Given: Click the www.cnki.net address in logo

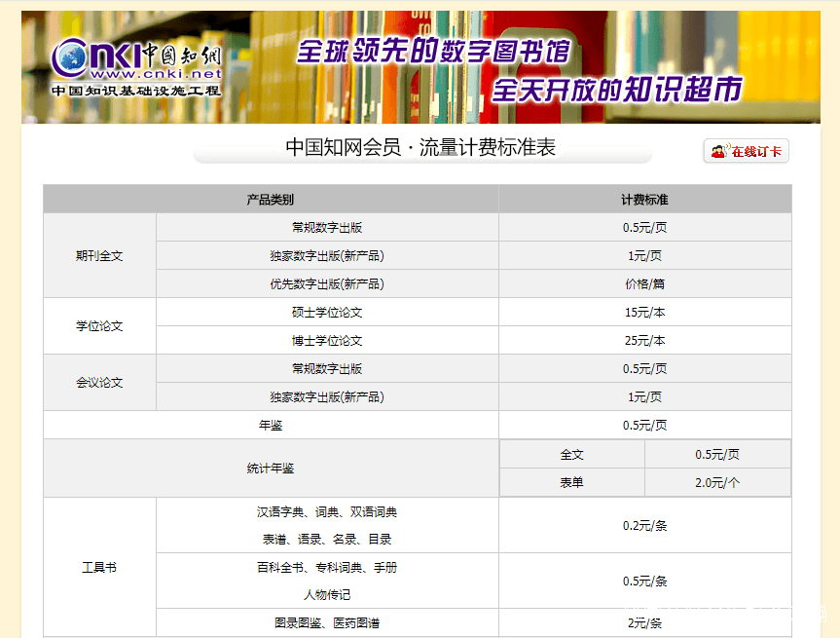Looking at the screenshot, I should click(156, 73).
